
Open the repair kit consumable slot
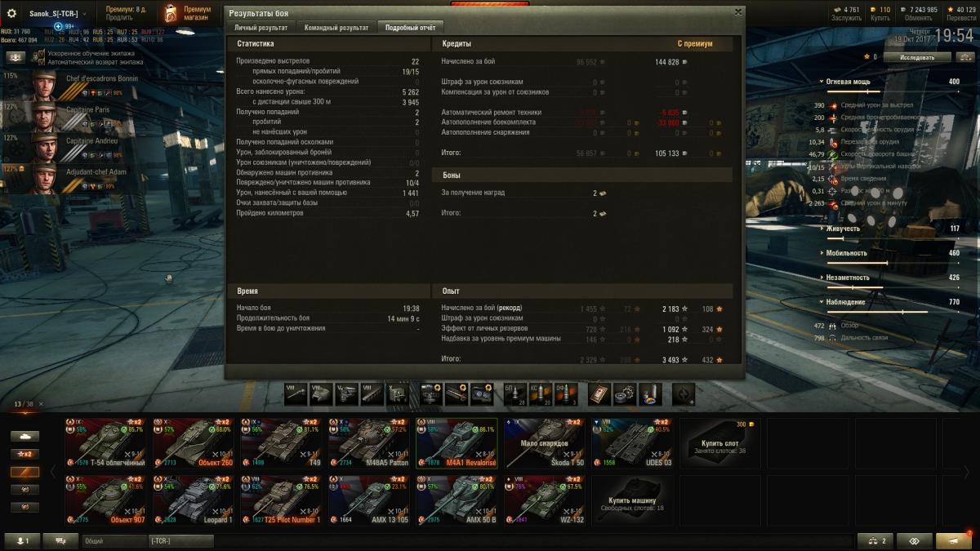pyautogui.click(x=625, y=393)
